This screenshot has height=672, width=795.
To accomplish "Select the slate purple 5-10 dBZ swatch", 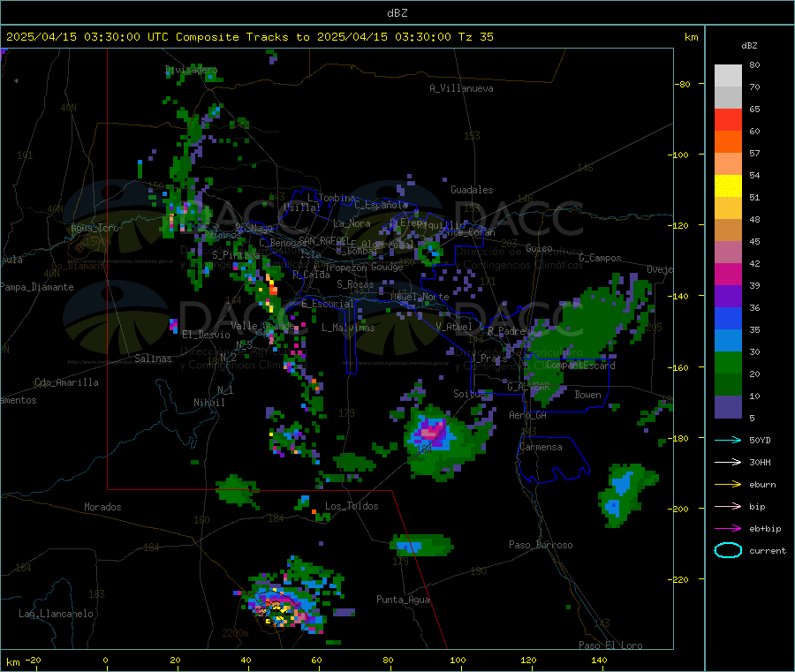I will pyautogui.click(x=728, y=407).
